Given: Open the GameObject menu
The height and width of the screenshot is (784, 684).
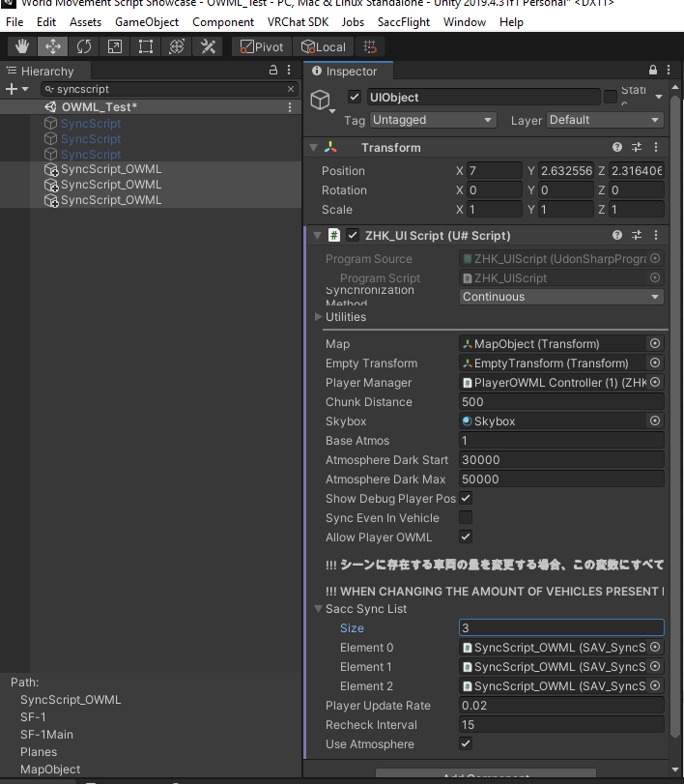Looking at the screenshot, I should tap(147, 22).
